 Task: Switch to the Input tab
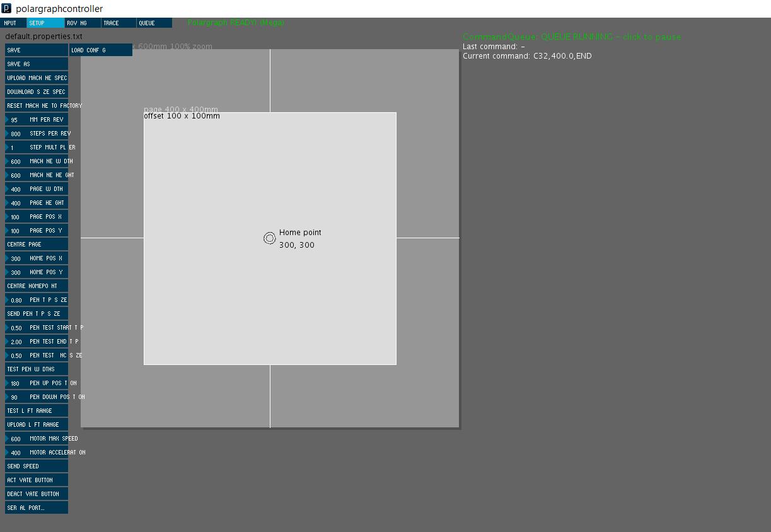[x=13, y=23]
